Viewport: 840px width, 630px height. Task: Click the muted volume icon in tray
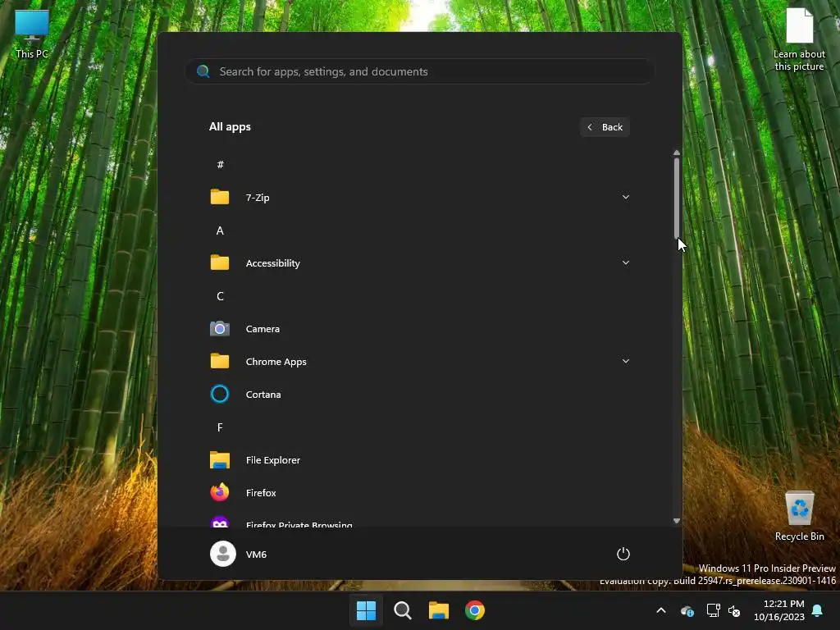pyautogui.click(x=734, y=610)
